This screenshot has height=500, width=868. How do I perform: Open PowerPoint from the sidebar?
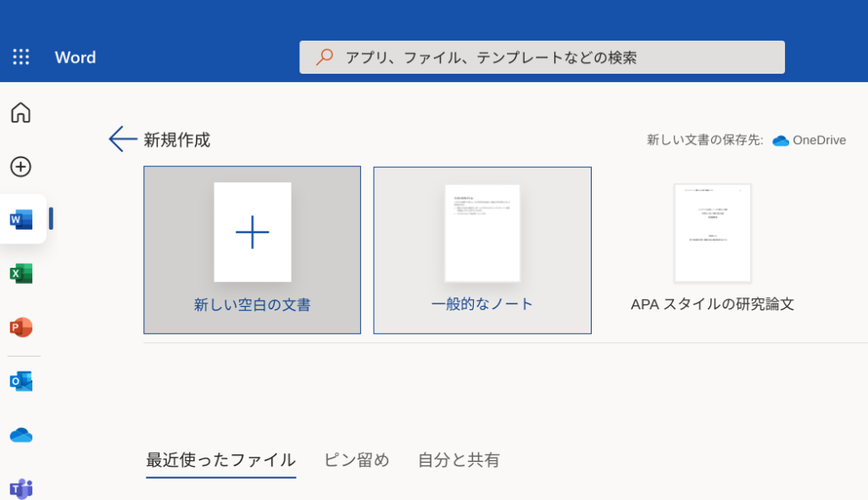(x=21, y=327)
